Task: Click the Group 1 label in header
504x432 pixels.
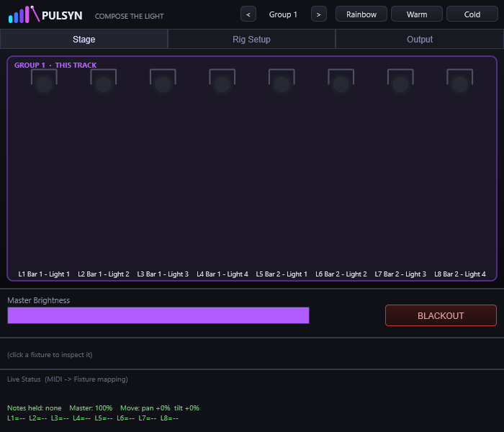Action: (x=283, y=14)
